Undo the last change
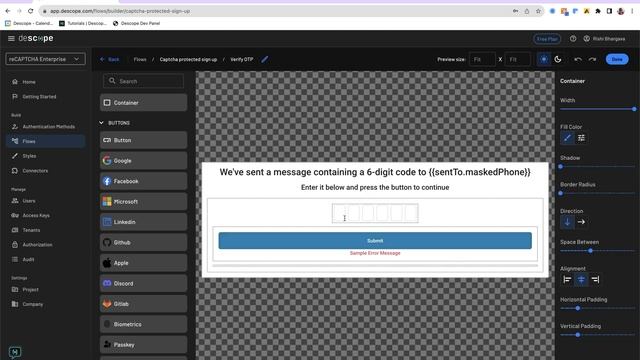 (x=578, y=60)
